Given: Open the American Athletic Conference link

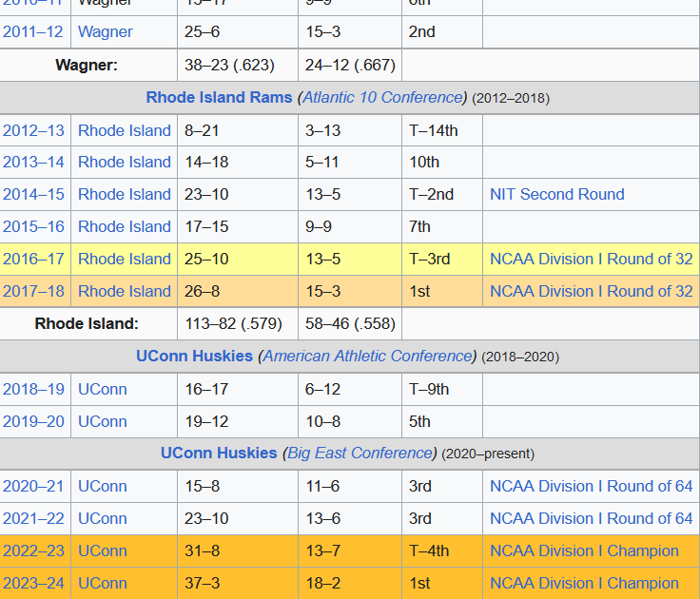Looking at the screenshot, I should coord(367,356).
